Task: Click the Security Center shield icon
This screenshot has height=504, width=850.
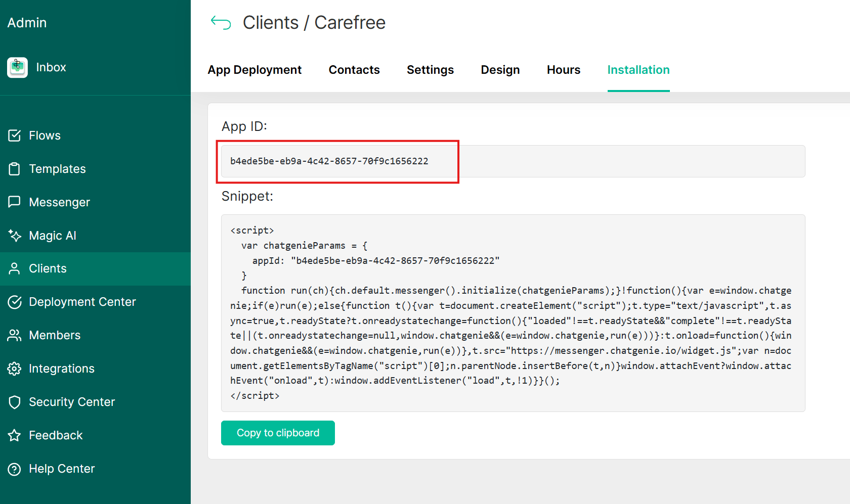Action: tap(15, 402)
